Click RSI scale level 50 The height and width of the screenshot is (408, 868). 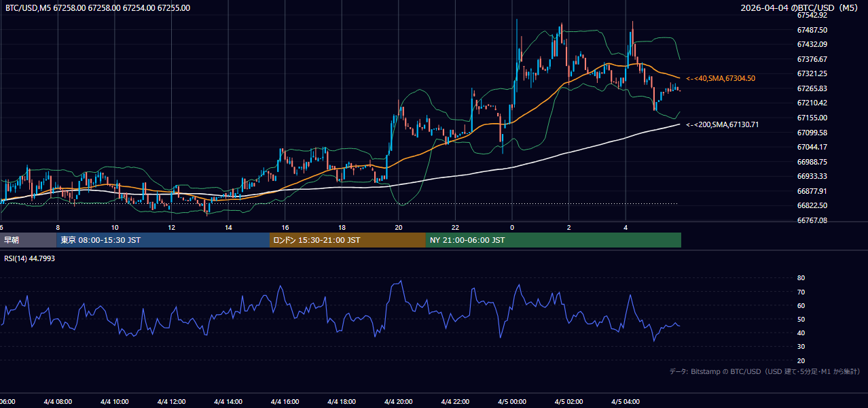pyautogui.click(x=801, y=319)
